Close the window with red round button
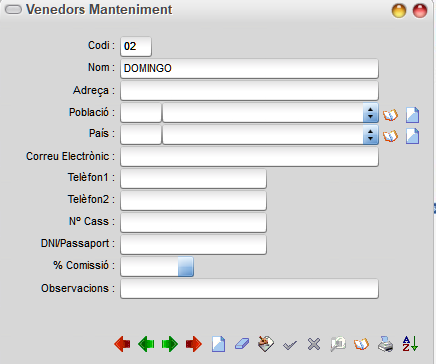The image size is (436, 364). (x=420, y=10)
